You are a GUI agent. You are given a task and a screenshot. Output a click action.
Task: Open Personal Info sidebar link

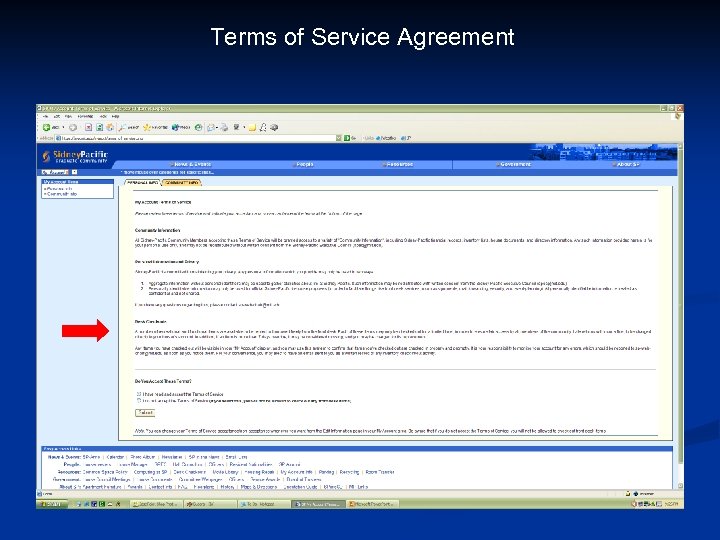pyautogui.click(x=58, y=189)
